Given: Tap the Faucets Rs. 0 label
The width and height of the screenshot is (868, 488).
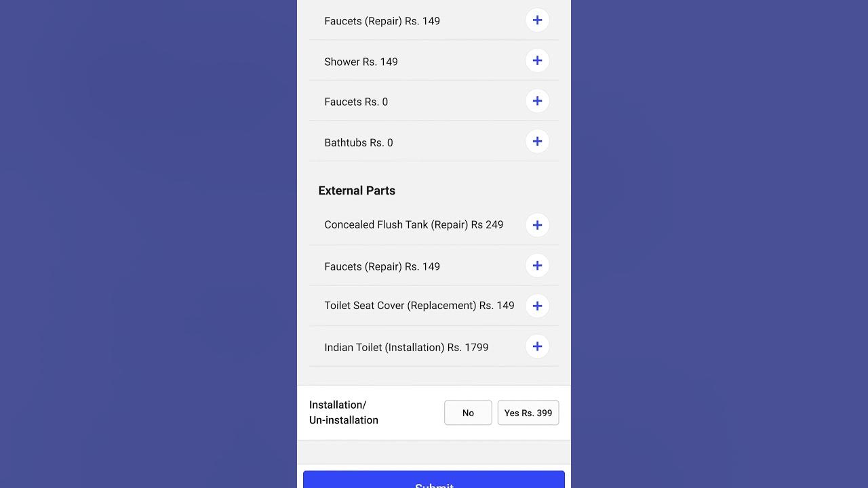Looking at the screenshot, I should [356, 102].
